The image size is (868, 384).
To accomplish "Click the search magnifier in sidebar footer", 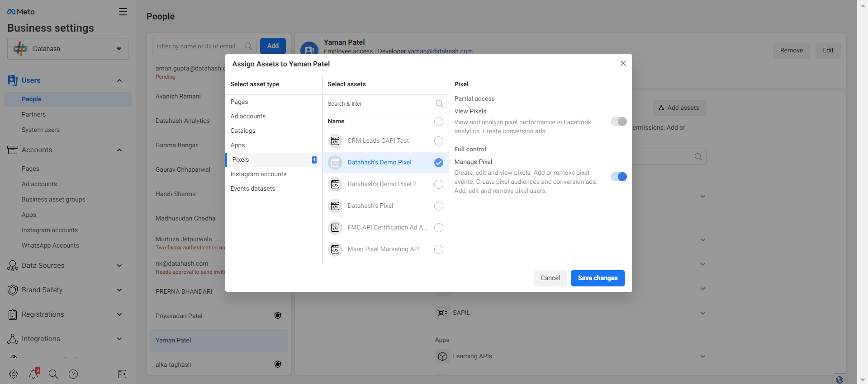I will point(53,374).
